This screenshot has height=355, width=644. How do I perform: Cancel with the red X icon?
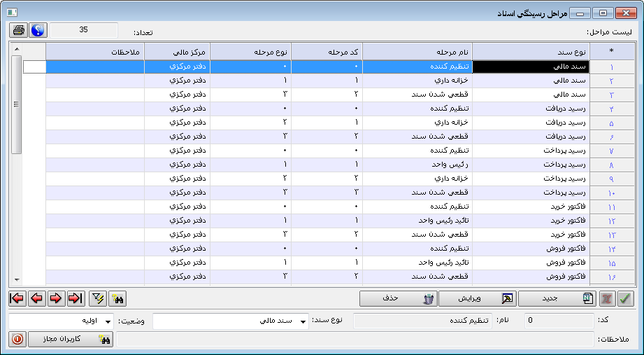click(x=608, y=299)
